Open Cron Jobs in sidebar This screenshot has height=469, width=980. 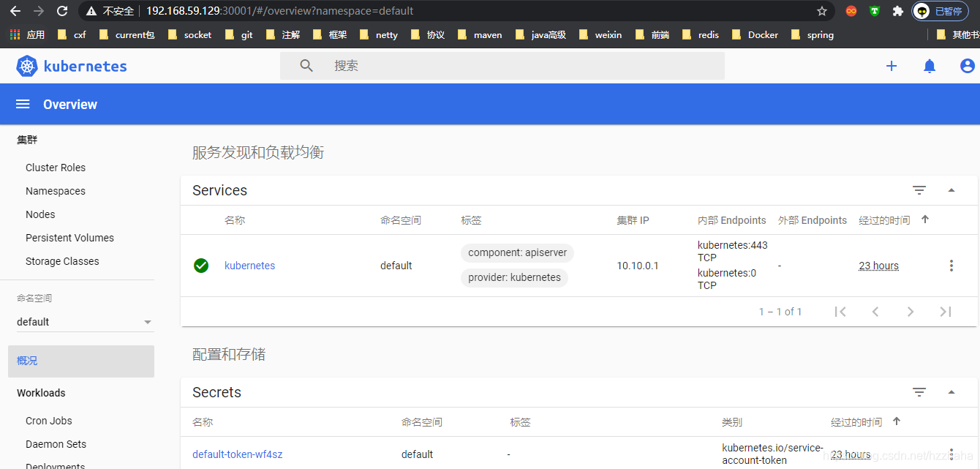(49, 421)
